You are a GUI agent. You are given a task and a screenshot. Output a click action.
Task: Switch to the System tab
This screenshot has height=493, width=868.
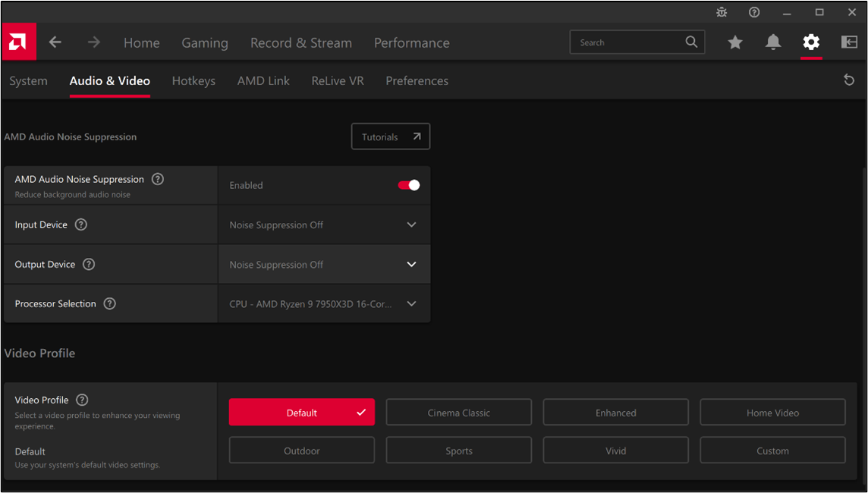point(28,81)
